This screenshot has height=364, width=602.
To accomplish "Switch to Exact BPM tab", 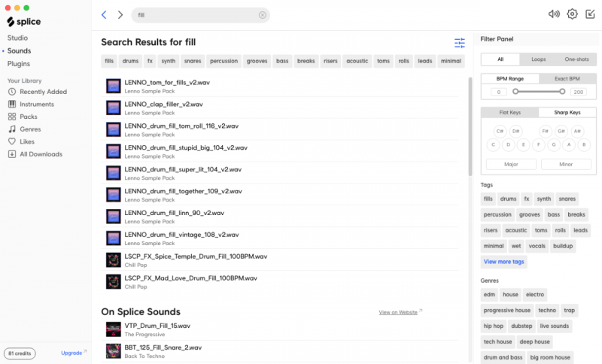I will [x=567, y=79].
